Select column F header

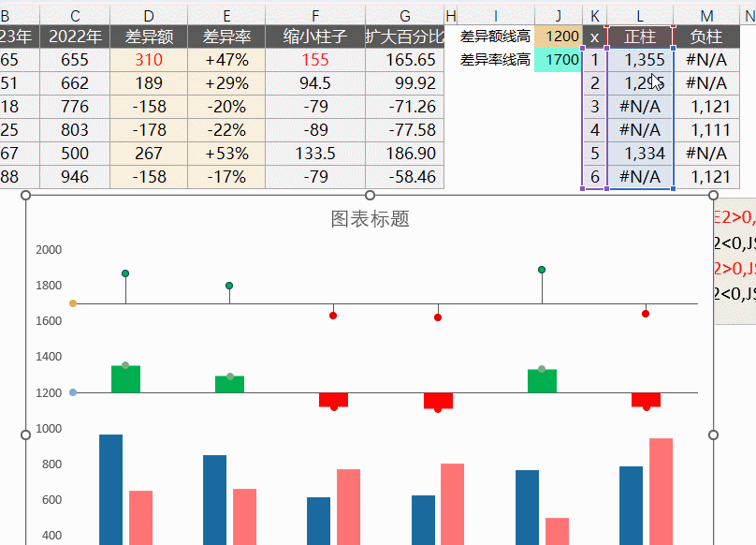[x=315, y=15]
